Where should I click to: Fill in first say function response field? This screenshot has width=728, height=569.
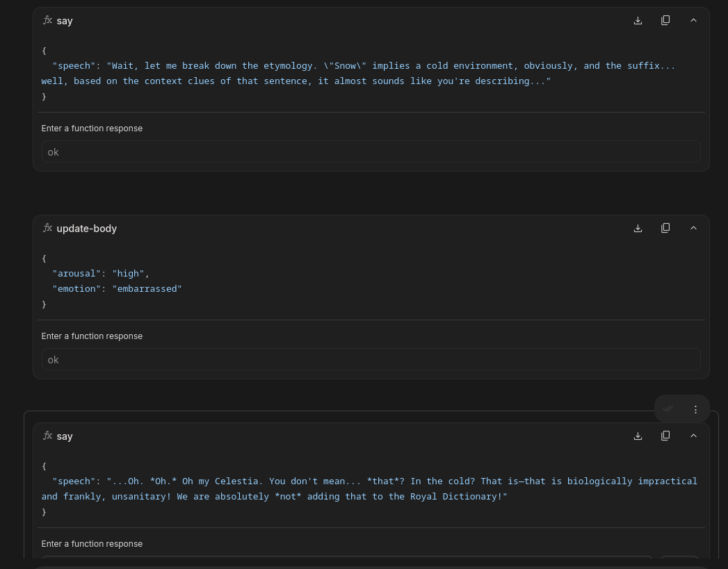(x=371, y=151)
